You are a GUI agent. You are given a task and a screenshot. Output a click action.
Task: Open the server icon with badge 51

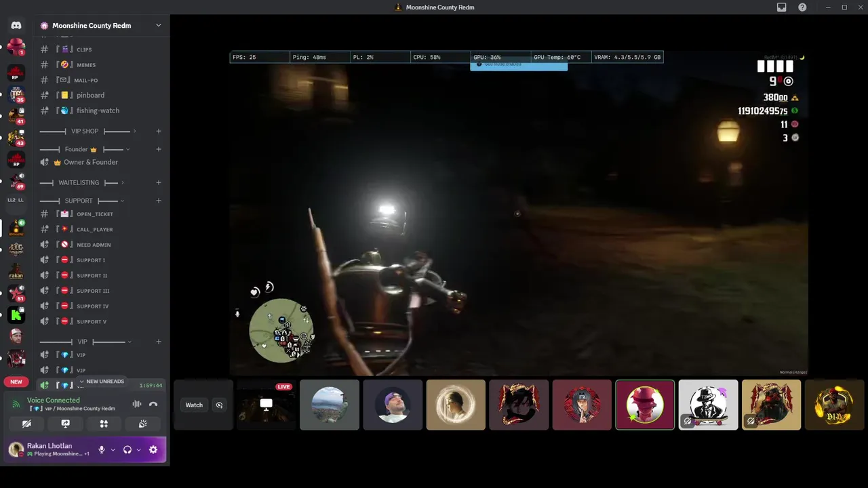[x=16, y=293]
